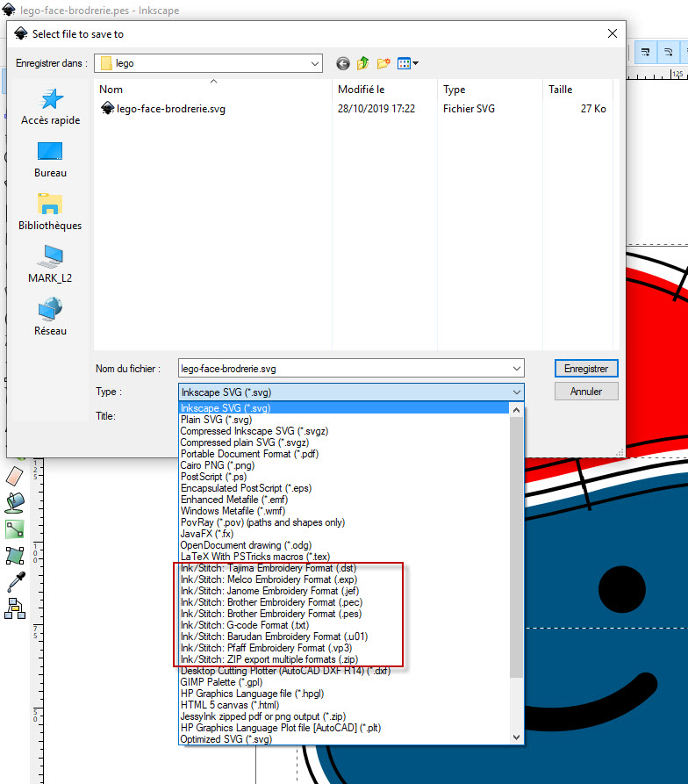
Task: Choose HTML 5 canvas (*.html)
Action: [x=344, y=705]
